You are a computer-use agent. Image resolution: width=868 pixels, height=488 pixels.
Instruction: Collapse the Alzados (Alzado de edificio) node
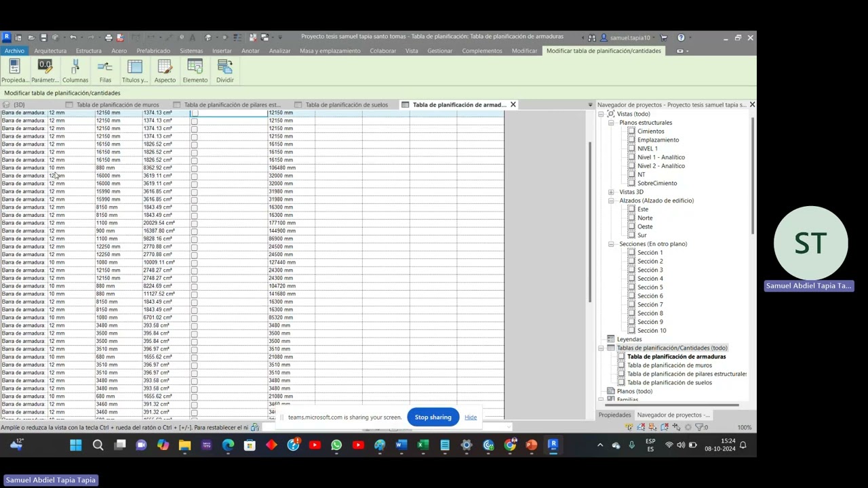pyautogui.click(x=611, y=201)
